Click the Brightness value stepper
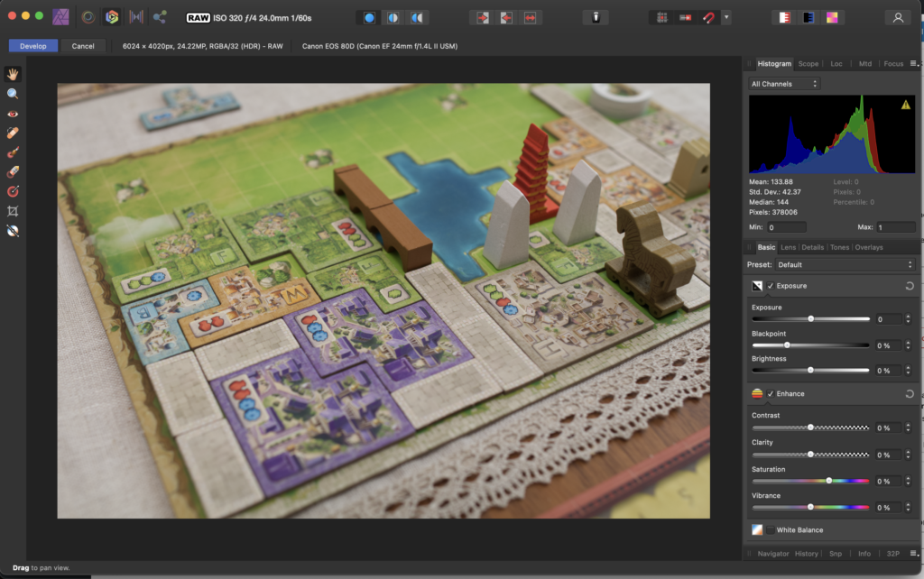 click(908, 371)
